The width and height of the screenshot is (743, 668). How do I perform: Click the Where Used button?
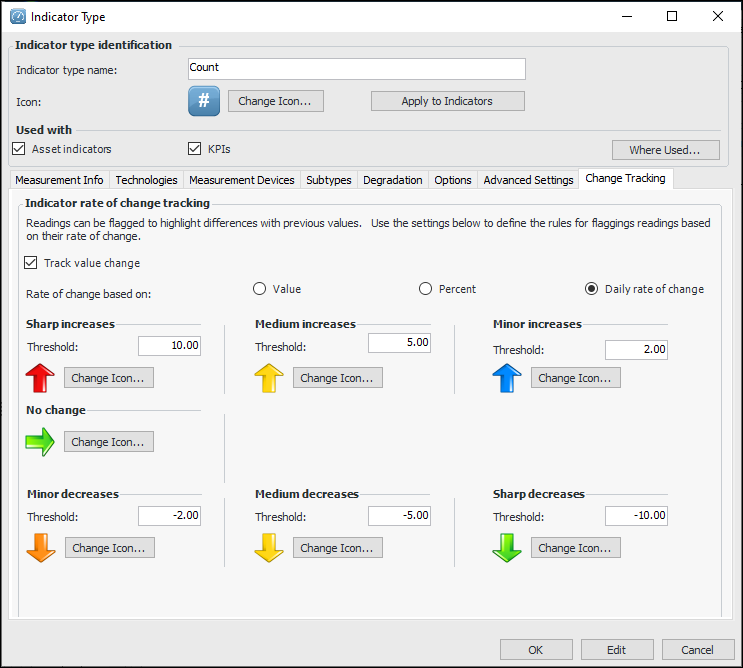pos(666,150)
